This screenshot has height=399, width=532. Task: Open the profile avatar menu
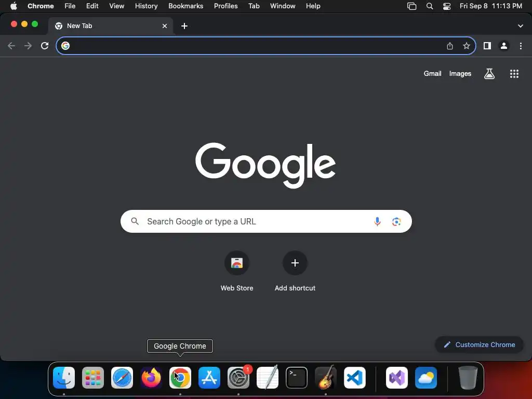tap(504, 46)
